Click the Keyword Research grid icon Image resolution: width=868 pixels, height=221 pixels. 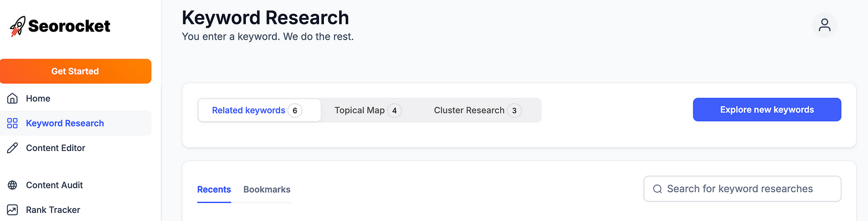(x=12, y=123)
